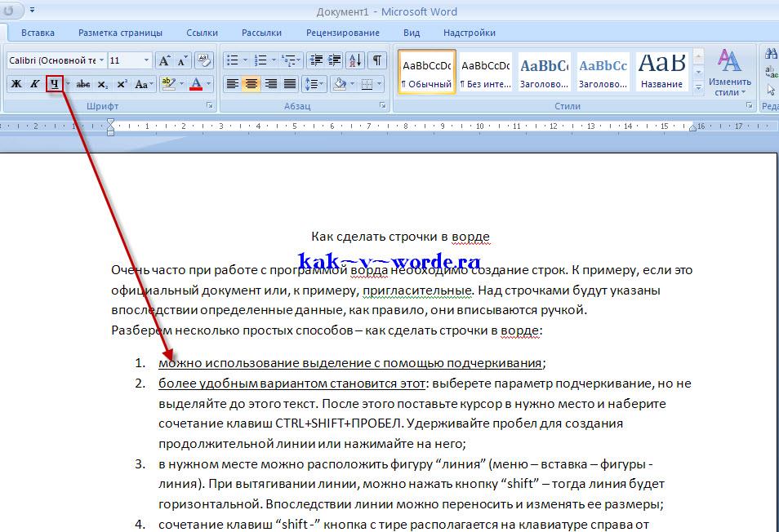Expand the shading color arrow
Screen dimensions: 779x532
click(352, 84)
